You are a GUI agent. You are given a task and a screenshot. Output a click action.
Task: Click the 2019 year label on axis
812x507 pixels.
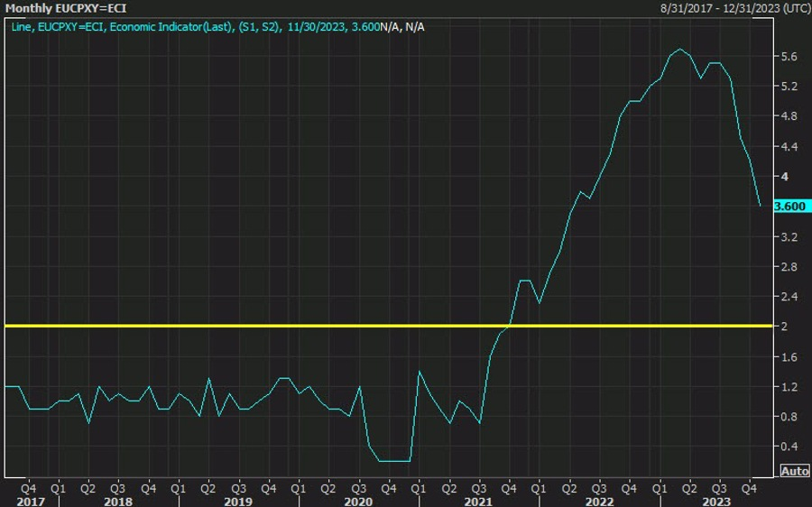[x=237, y=502]
